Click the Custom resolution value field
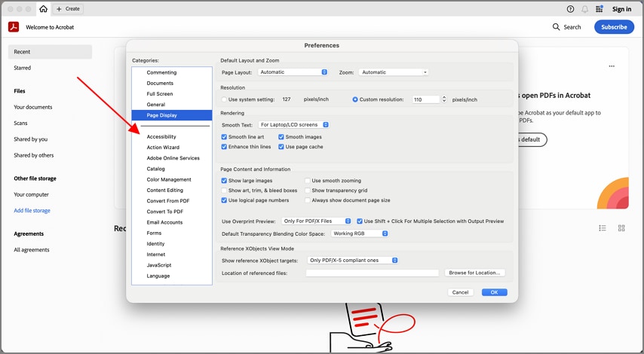644x354 pixels. [425, 99]
